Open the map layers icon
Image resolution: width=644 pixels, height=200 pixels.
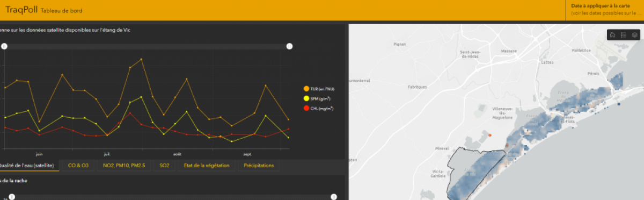tap(634, 34)
